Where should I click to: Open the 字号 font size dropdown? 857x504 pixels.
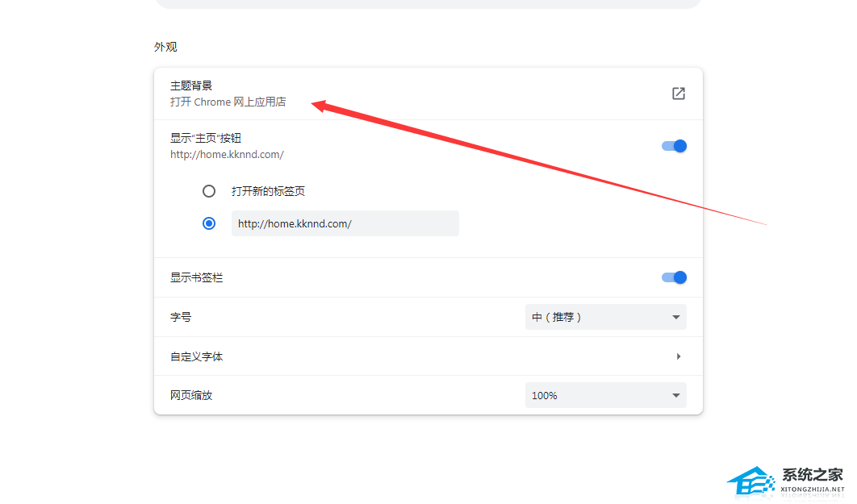[605, 317]
